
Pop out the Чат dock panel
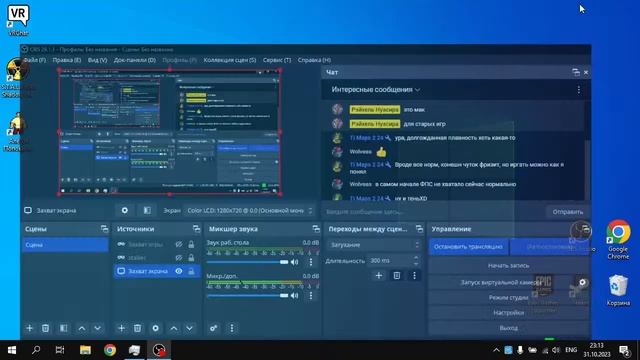(576, 72)
